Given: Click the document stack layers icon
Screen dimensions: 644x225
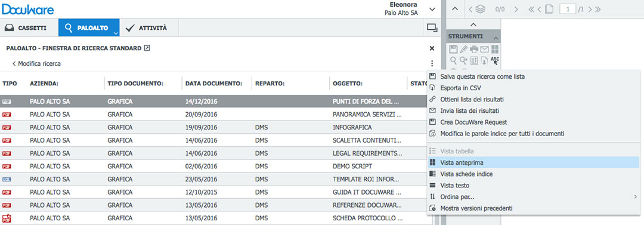Looking at the screenshot, I should 480,9.
